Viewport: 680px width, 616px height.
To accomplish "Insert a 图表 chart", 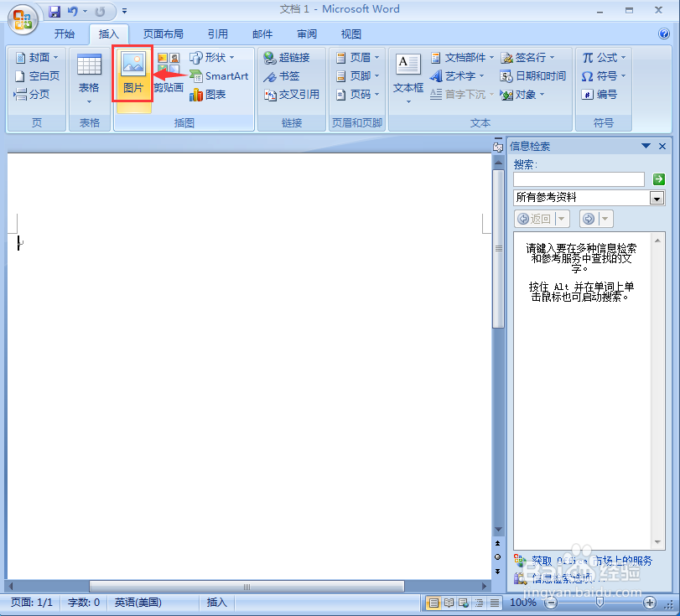I will (x=207, y=94).
